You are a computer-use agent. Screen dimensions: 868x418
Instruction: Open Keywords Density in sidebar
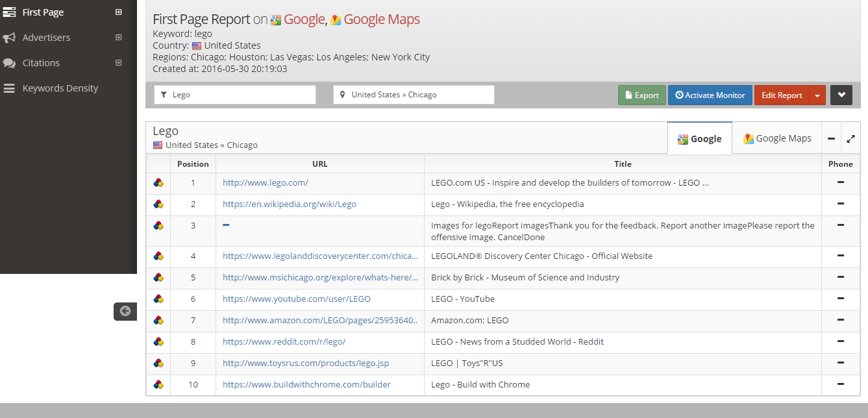60,88
